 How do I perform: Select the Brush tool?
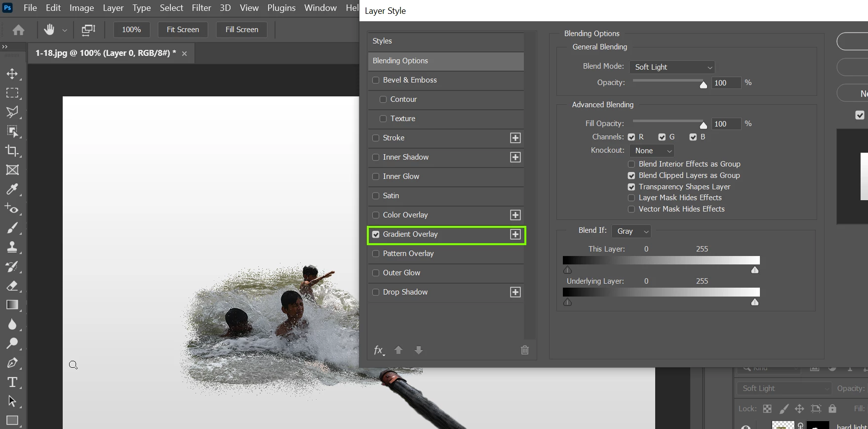pos(12,228)
